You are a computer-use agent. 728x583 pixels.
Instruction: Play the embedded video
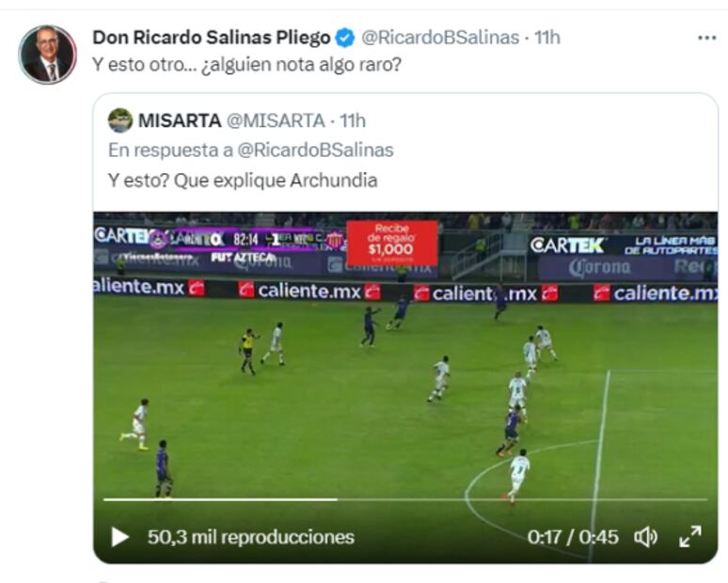coord(119,537)
